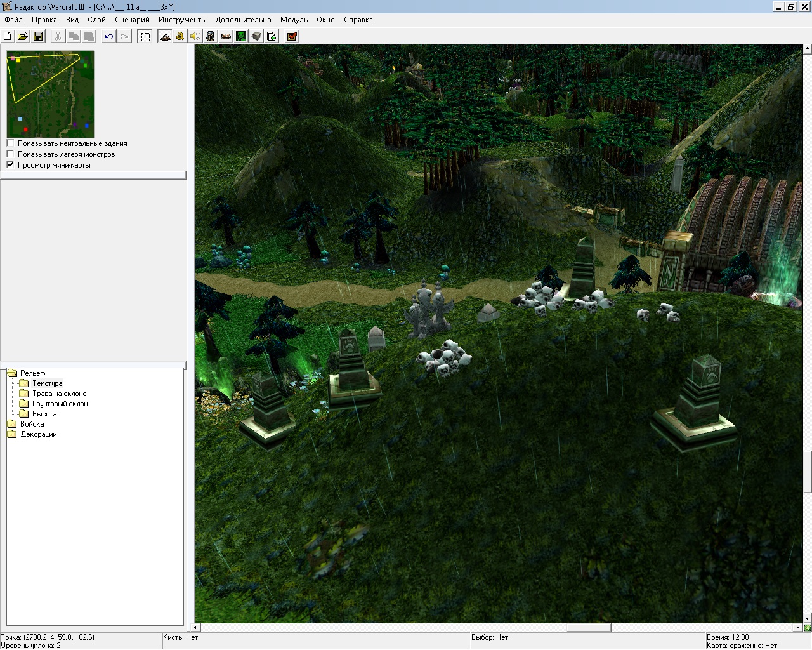This screenshot has width=812, height=650.
Task: Click horizontal scrollbar right arrow
Action: [x=798, y=628]
